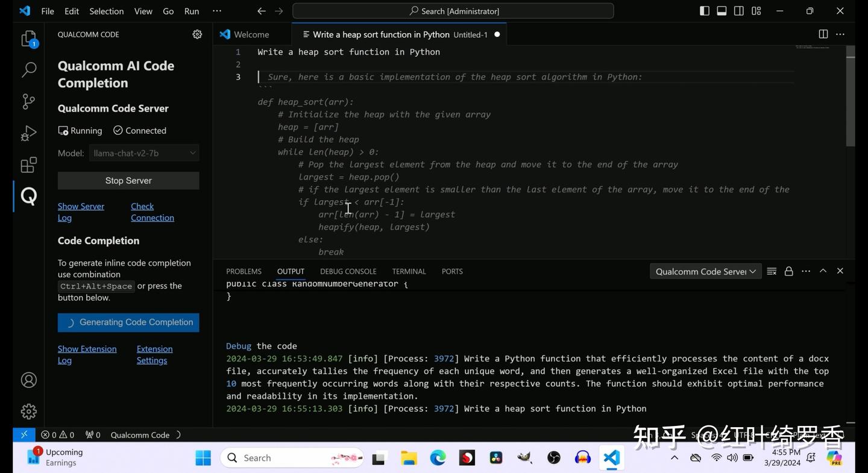Viewport: 868px width, 473px height.
Task: Show hidden system tray icons
Action: [675, 458]
